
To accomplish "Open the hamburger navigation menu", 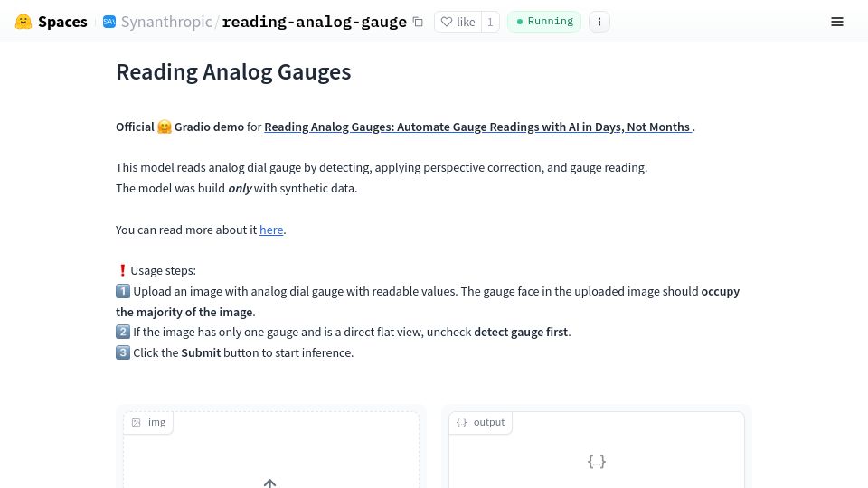I will [837, 22].
